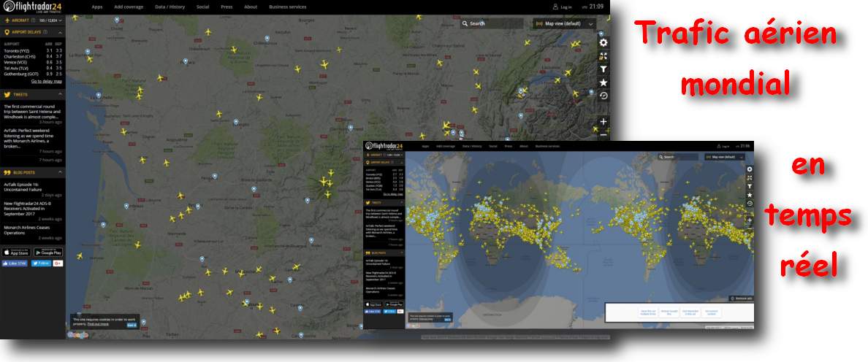868x362 pixels.
Task: Follow Go to delay map link, large window
Action: pyautogui.click(x=47, y=81)
